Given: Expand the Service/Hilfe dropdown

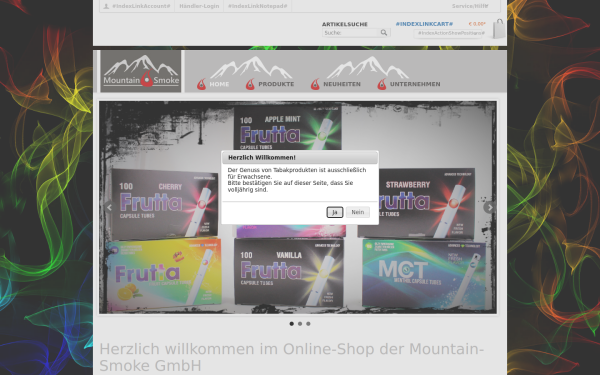Looking at the screenshot, I should pos(470,6).
